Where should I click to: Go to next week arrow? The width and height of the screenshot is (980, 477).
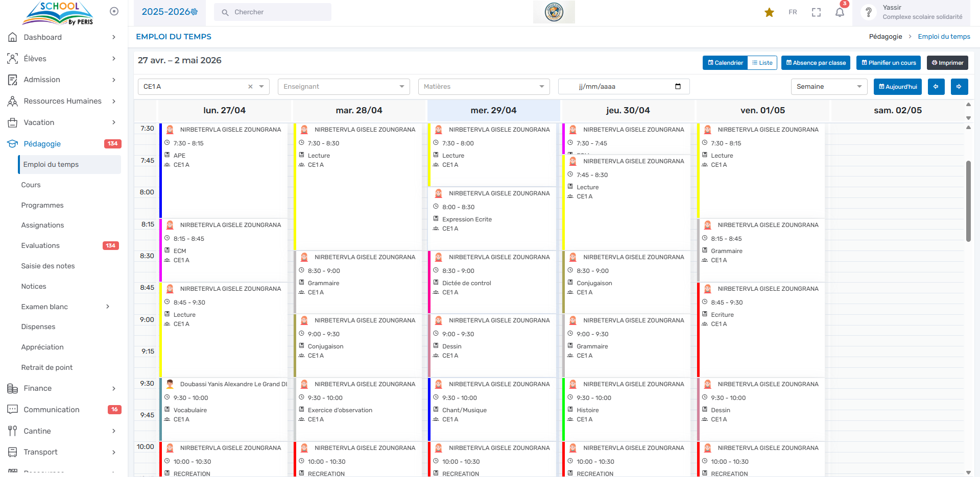pyautogui.click(x=959, y=87)
